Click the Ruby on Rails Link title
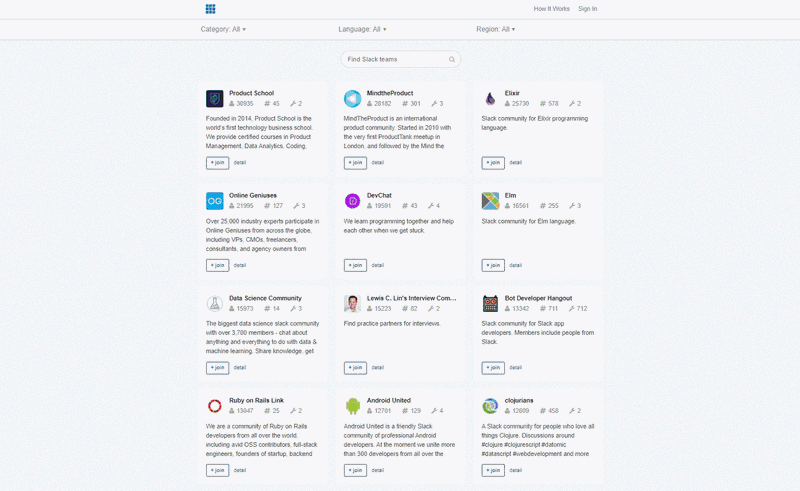800x491 pixels. pyautogui.click(x=256, y=401)
